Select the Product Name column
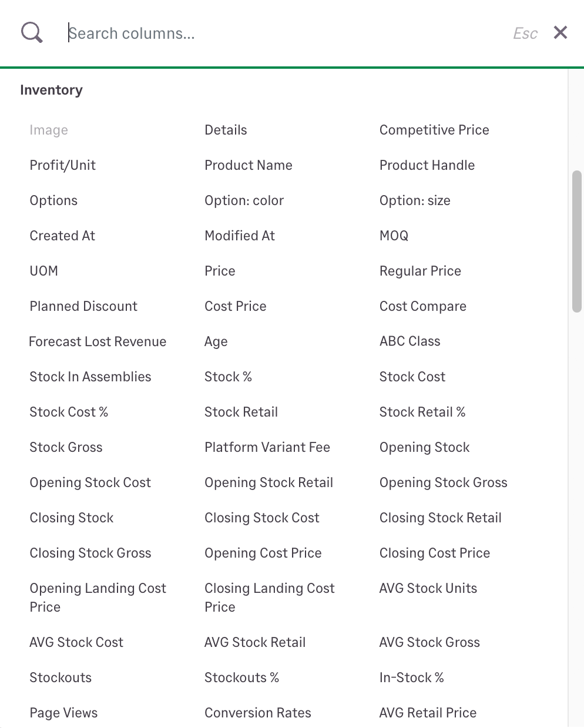 tap(248, 165)
